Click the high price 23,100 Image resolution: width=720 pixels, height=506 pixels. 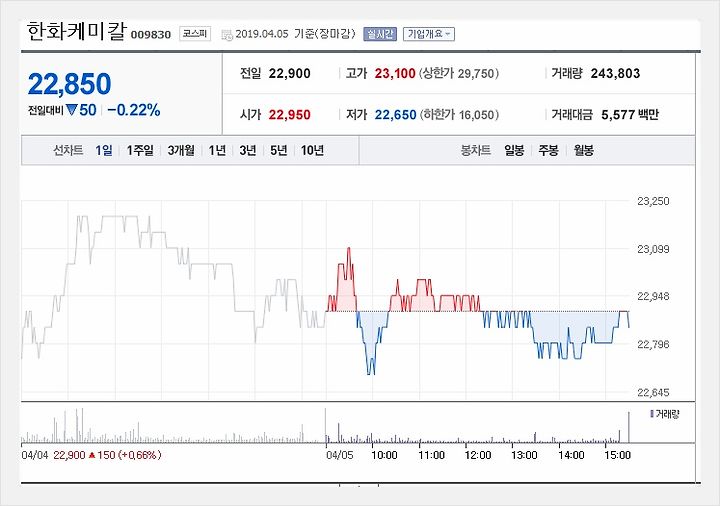coord(395,73)
